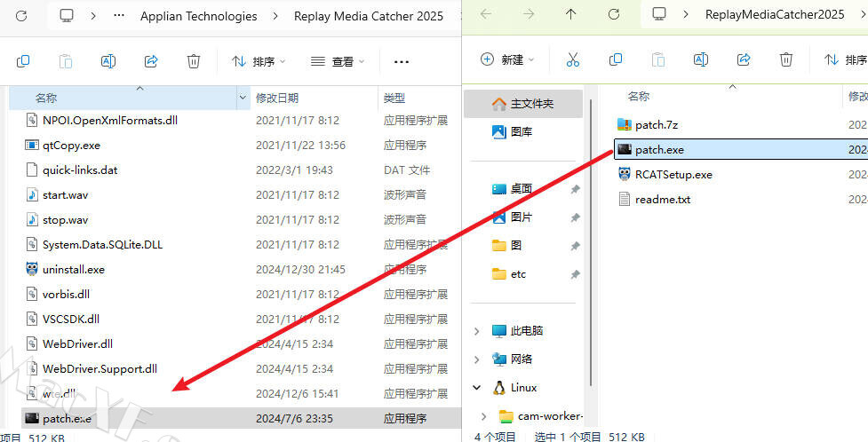
Task: Open the ellipsis breadcrumb in left address bar
Action: (118, 16)
